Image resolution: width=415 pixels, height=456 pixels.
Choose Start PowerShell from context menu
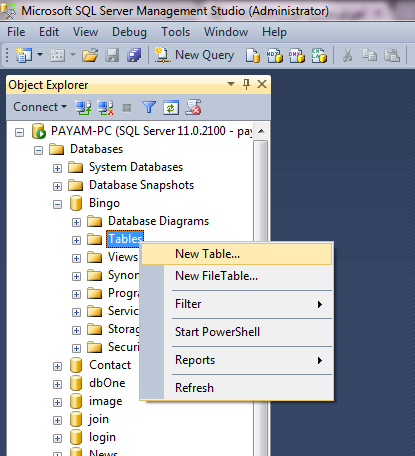click(237, 332)
